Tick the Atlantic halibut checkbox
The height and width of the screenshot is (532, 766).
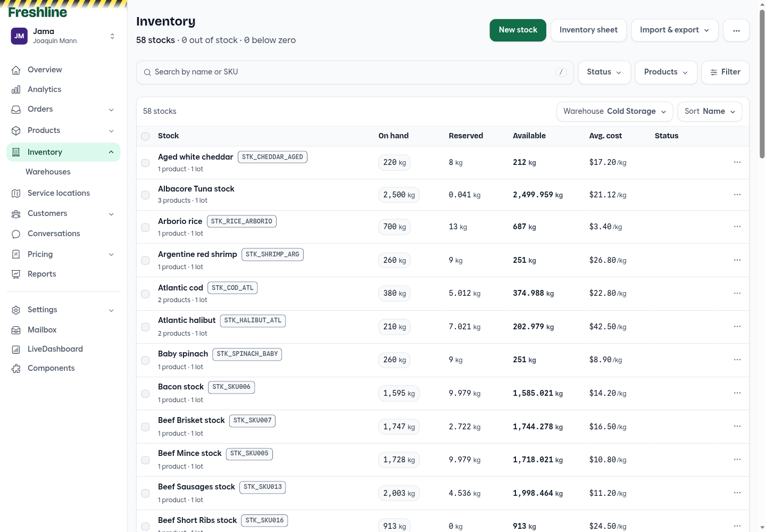(145, 327)
